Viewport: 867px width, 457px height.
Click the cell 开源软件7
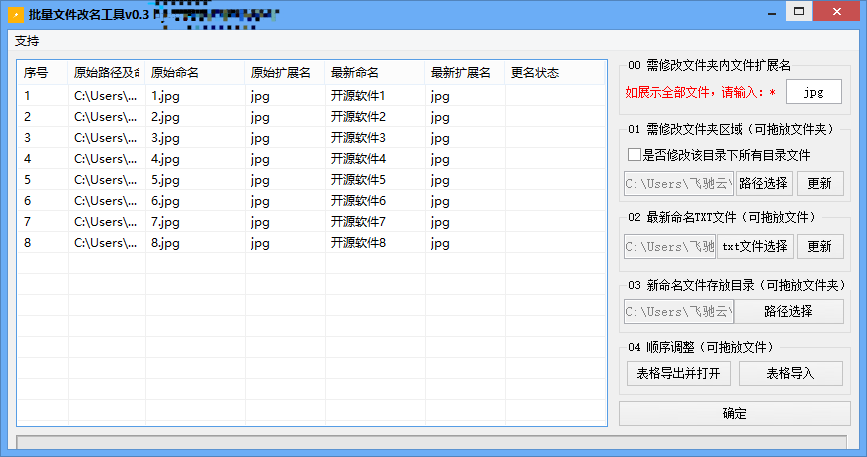point(375,222)
